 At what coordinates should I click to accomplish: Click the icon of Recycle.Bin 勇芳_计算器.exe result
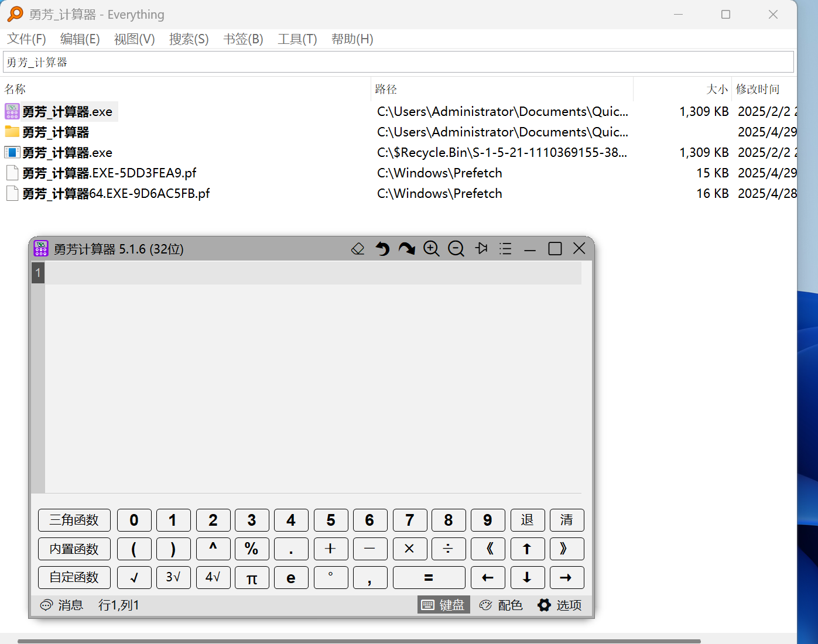(12, 152)
